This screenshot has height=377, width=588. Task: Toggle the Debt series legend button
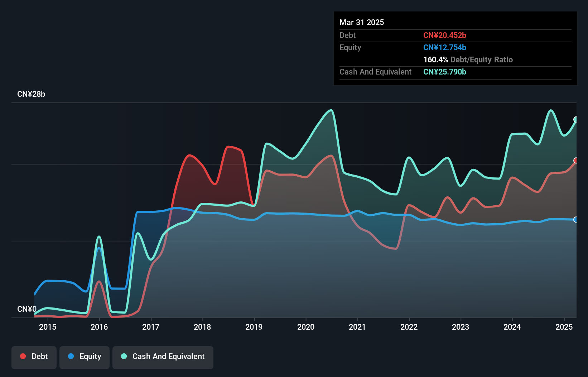tap(34, 357)
